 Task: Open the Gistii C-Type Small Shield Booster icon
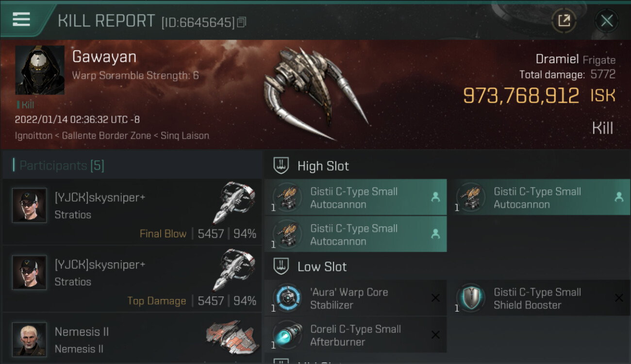click(470, 298)
